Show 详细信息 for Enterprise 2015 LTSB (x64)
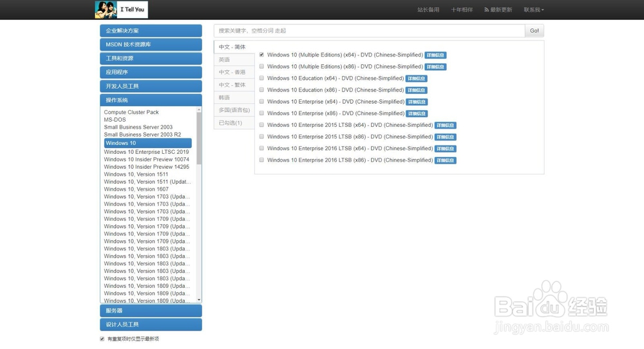This screenshot has height=349, width=644. [x=445, y=125]
